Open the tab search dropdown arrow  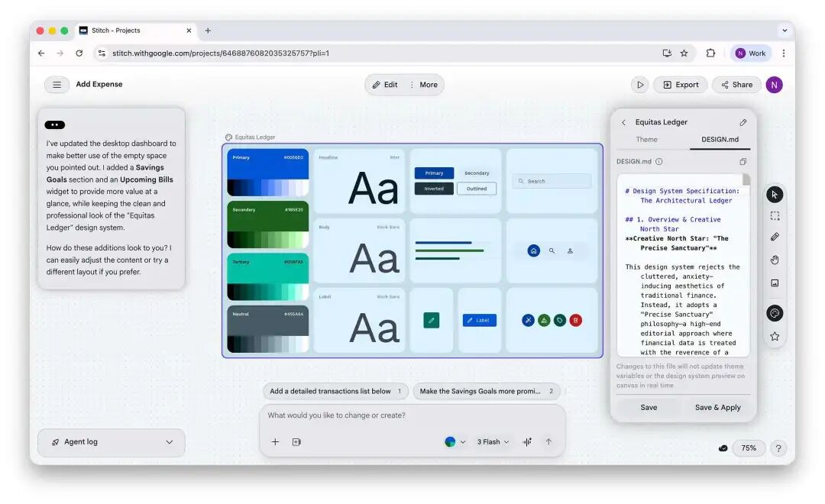click(785, 31)
